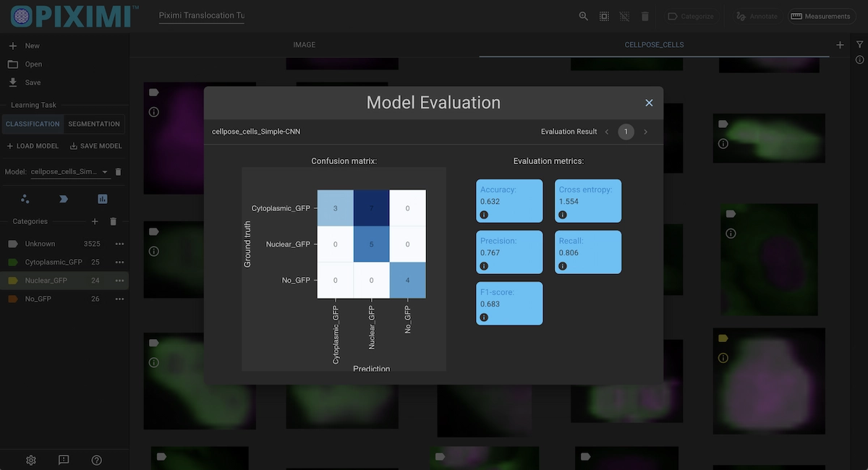Click the info icon under Cross entropy
868x470 pixels.
[563, 215]
